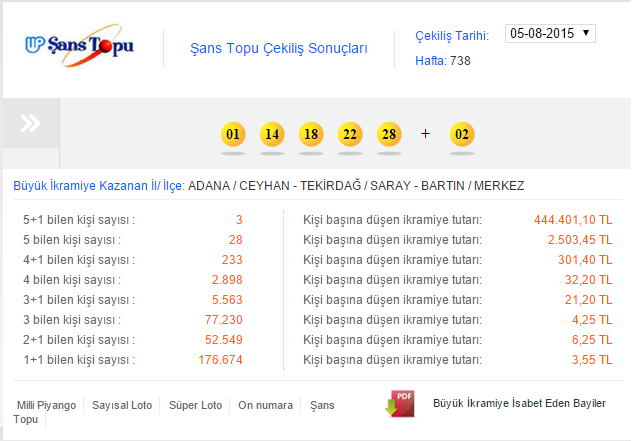Viewport: 632px width, 441px height.
Task: Click winner count 233
Action: coord(232,260)
